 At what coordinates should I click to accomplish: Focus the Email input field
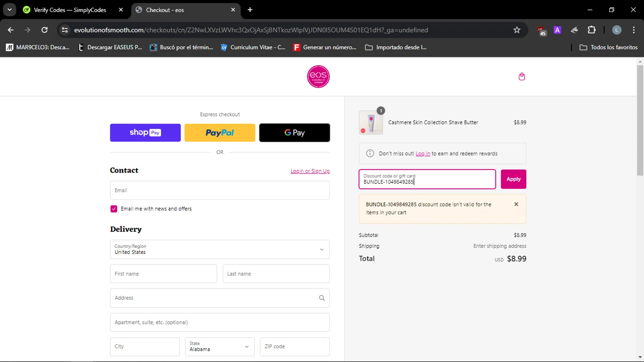[220, 190]
